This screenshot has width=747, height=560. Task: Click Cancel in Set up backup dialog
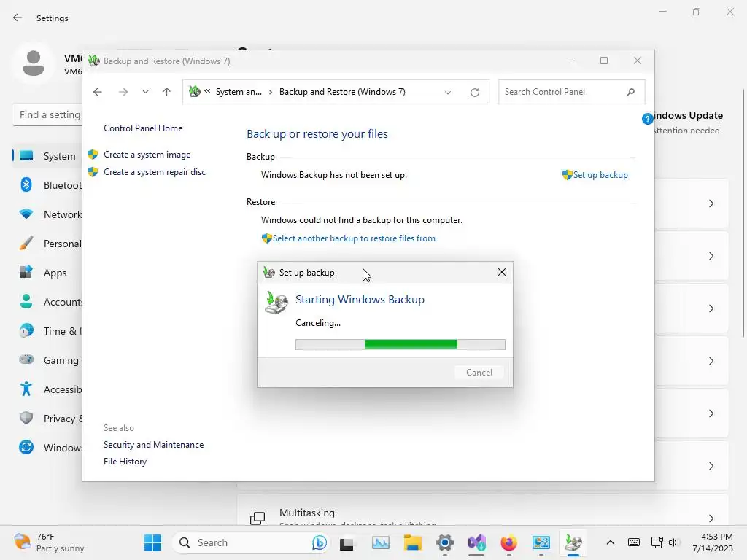coord(479,373)
